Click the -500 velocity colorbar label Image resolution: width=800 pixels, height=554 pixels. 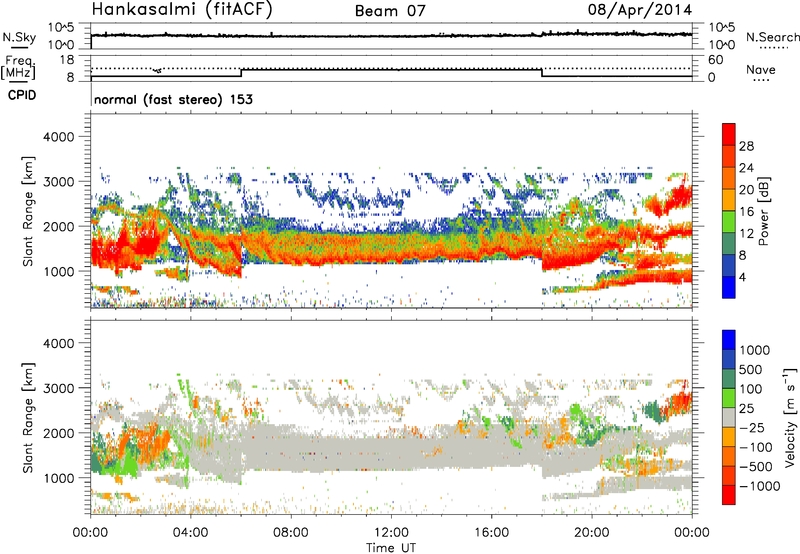click(755, 467)
